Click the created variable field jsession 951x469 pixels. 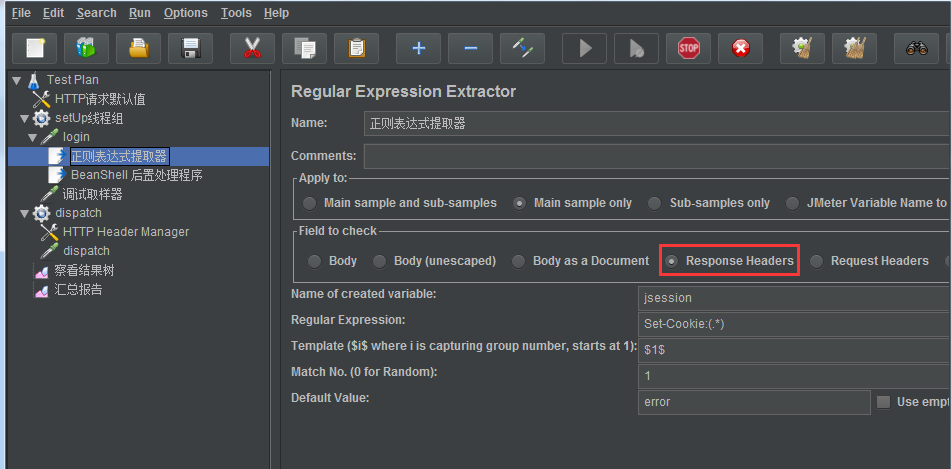click(794, 298)
